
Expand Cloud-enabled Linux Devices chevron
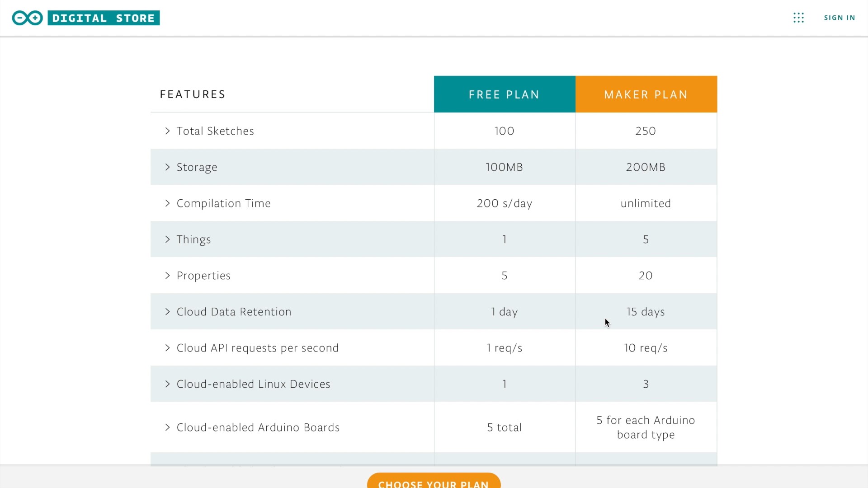click(x=168, y=384)
